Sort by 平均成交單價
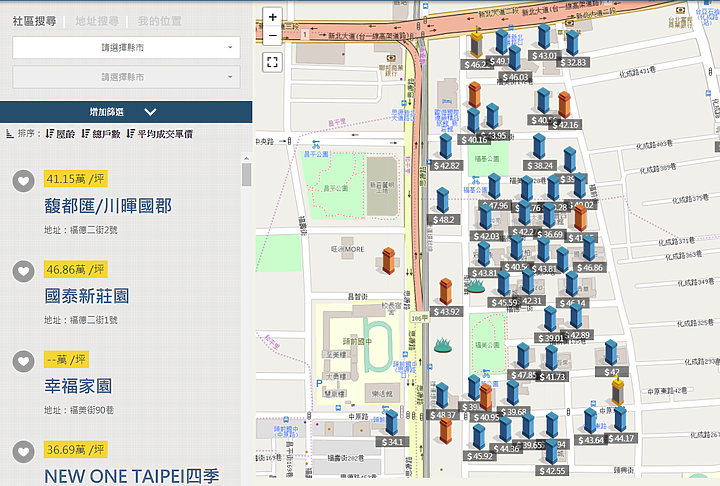 (160, 134)
